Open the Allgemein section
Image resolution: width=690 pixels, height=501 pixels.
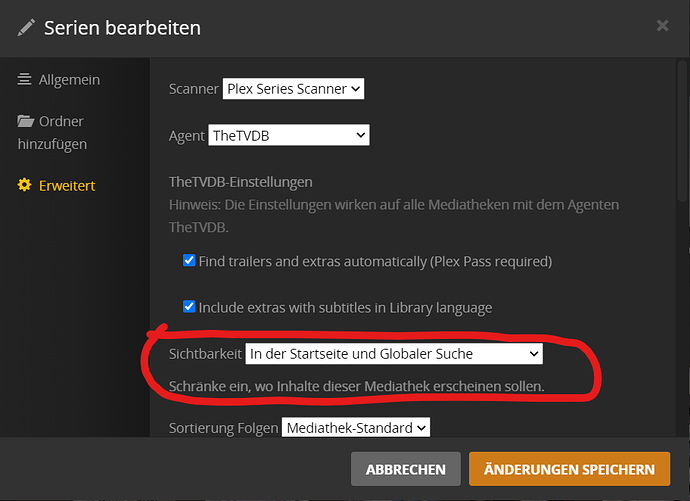coord(59,80)
